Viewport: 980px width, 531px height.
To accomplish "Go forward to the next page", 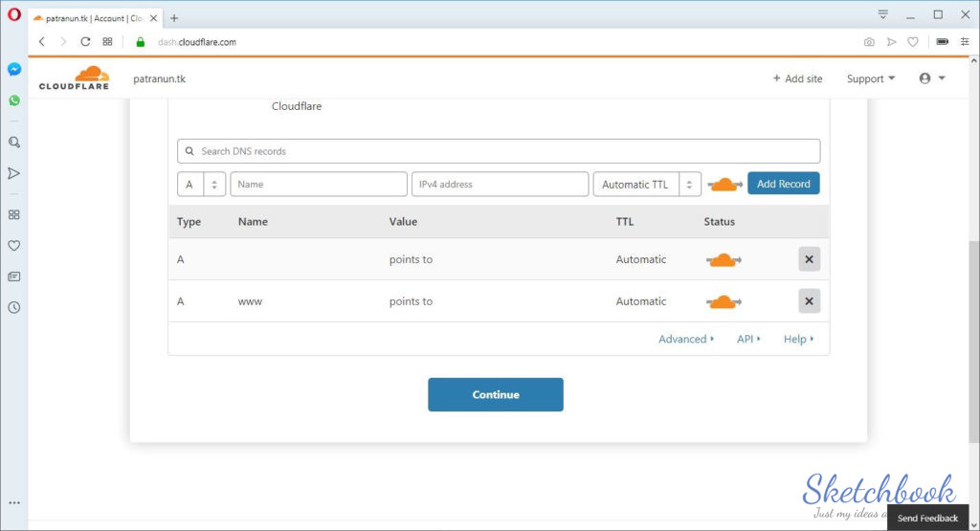I will coord(63,42).
